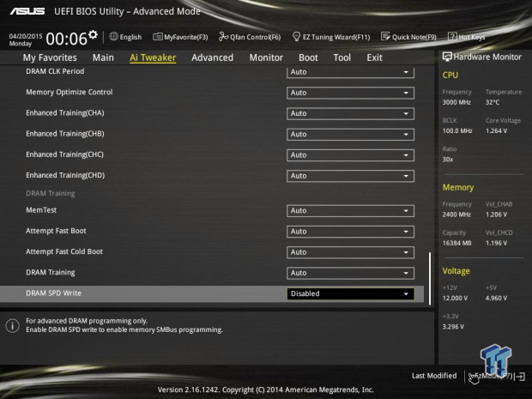
Task: Click Vol_CHCD value 1.196 V
Action: click(496, 243)
